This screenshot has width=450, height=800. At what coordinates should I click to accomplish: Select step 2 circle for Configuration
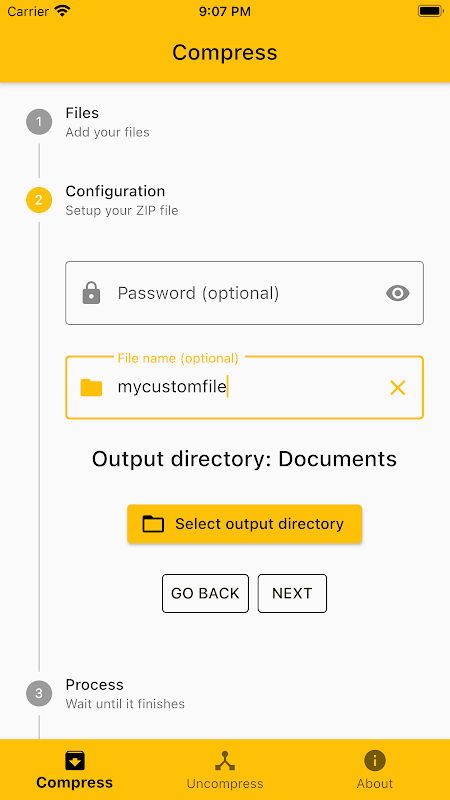pyautogui.click(x=39, y=200)
